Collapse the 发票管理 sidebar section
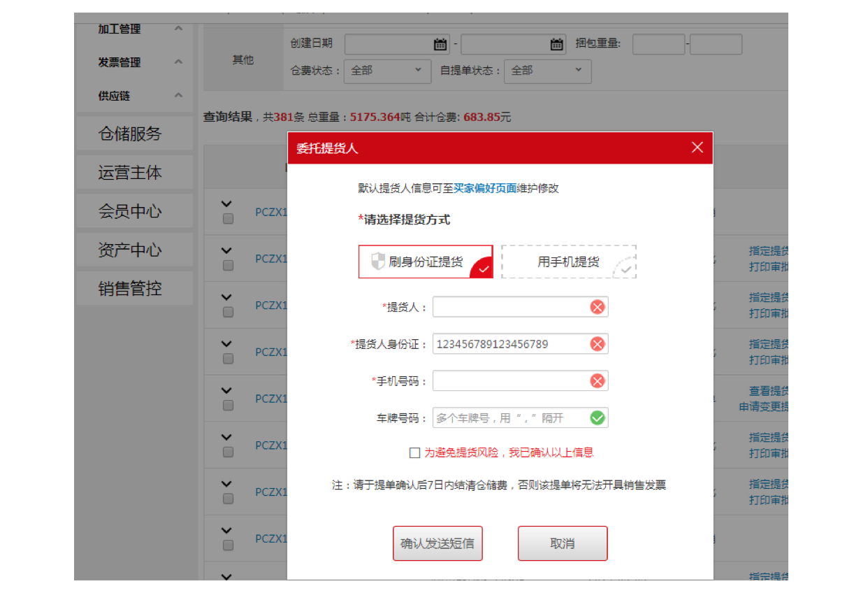The height and width of the screenshot is (600, 868). 178,62
